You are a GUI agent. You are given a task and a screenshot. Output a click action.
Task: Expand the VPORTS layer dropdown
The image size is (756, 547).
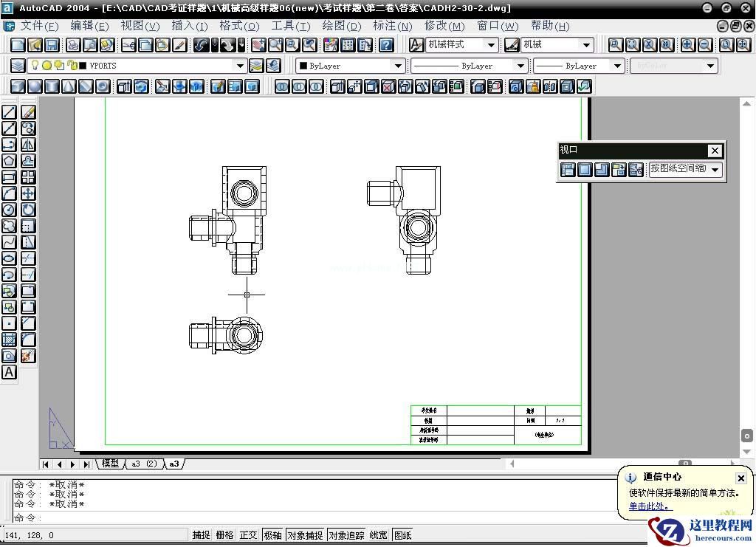coord(239,66)
